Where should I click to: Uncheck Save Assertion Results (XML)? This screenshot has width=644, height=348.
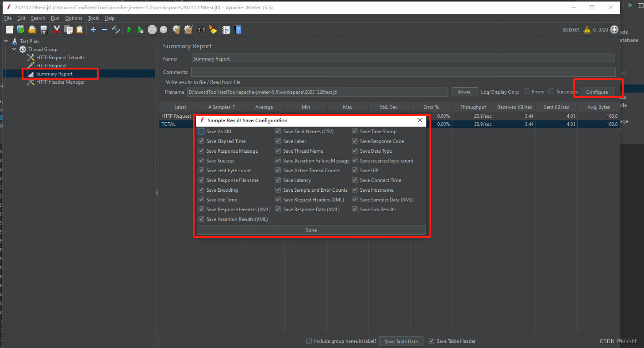click(201, 219)
